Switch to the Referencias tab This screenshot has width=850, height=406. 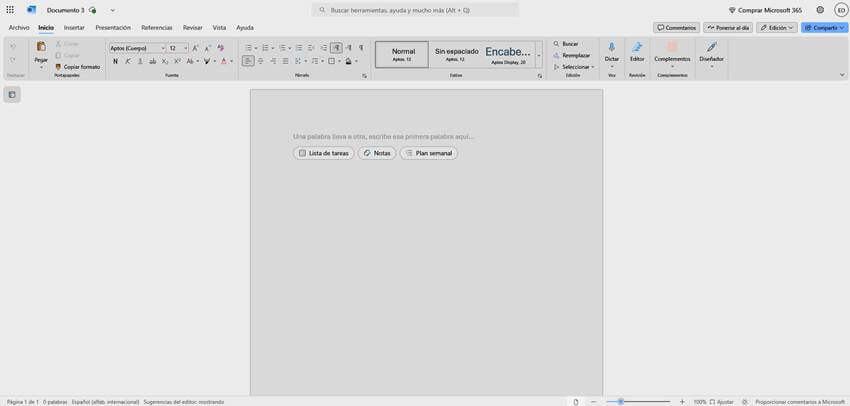tap(157, 28)
